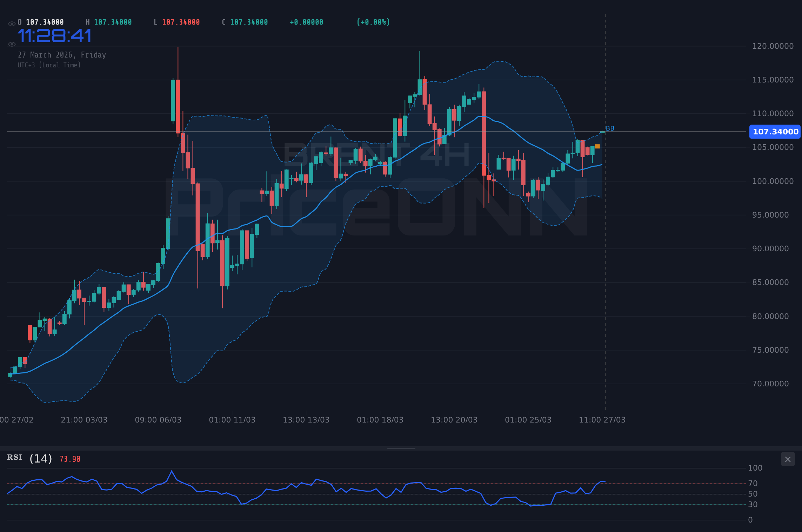Image resolution: width=802 pixels, height=532 pixels.
Task: Select the C 107.34000 close value
Action: pyautogui.click(x=245, y=22)
